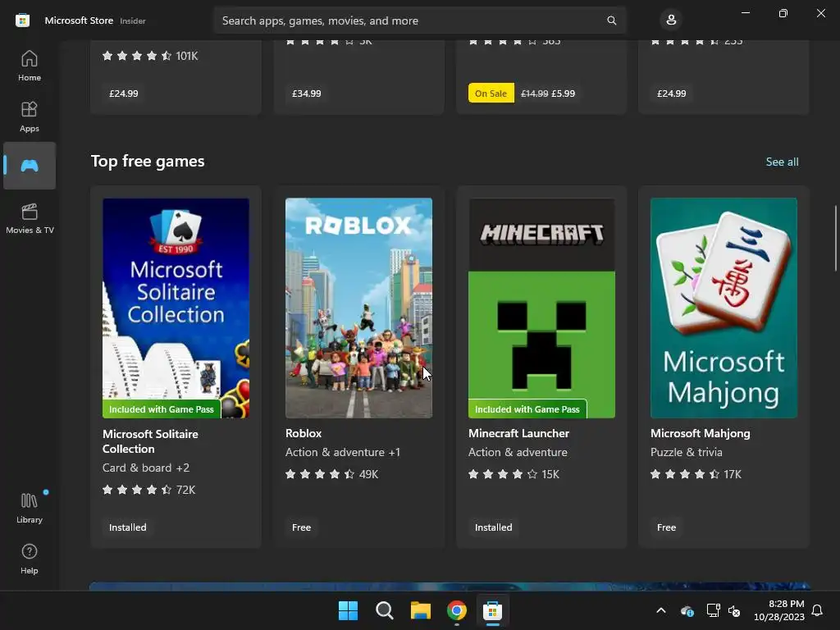This screenshot has width=840, height=630.
Task: Click the Top free games heading
Action: click(148, 162)
